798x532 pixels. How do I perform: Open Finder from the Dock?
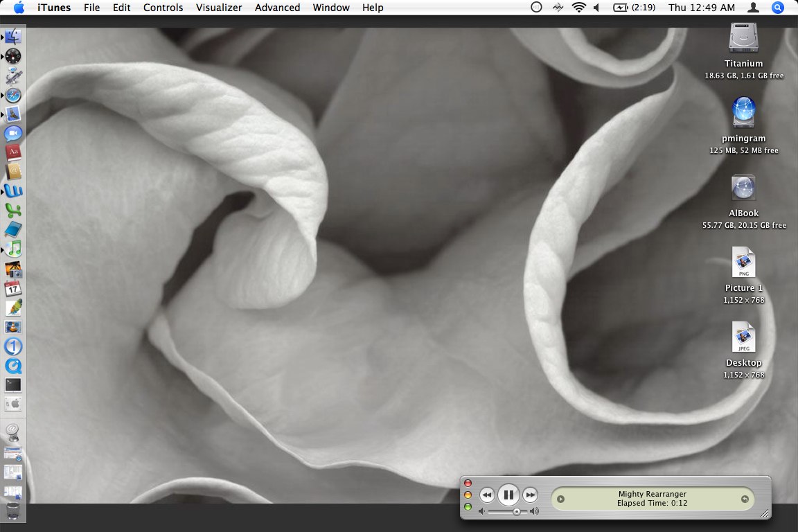[x=13, y=37]
